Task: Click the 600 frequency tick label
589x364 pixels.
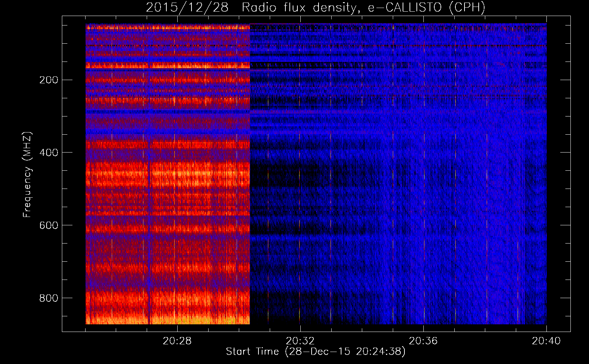Action: click(x=49, y=225)
